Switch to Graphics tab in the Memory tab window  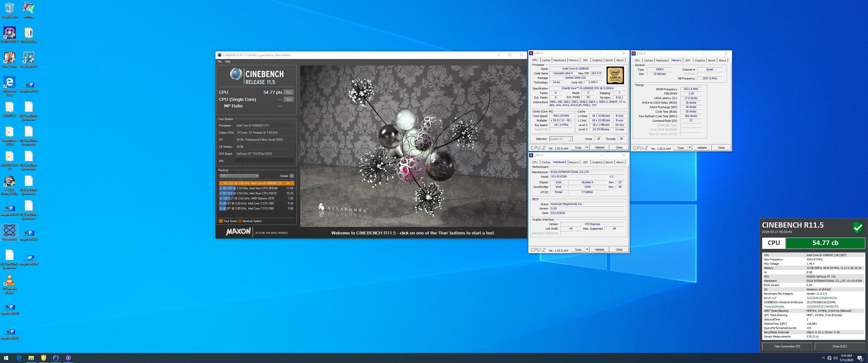(700, 60)
